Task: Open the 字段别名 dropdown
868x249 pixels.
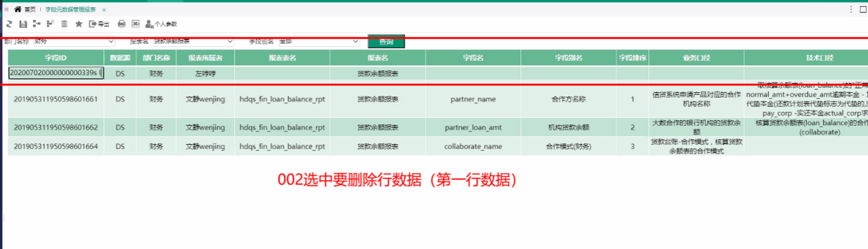Action: click(319, 42)
